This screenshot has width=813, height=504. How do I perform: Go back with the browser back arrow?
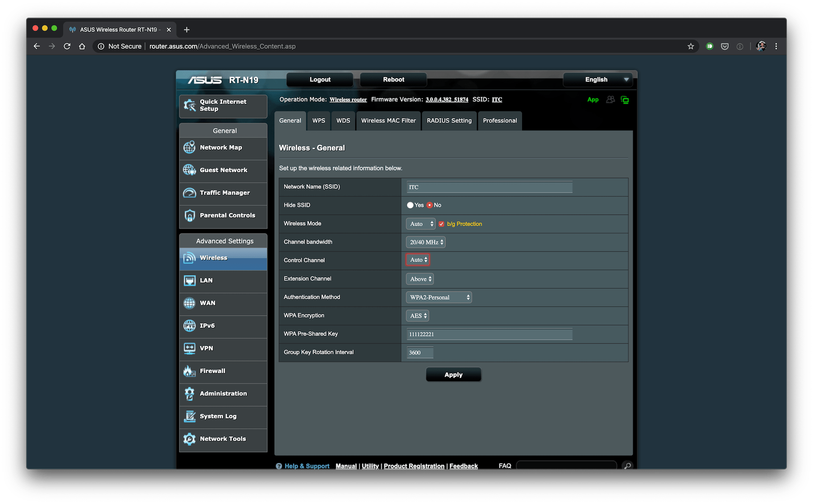37,46
